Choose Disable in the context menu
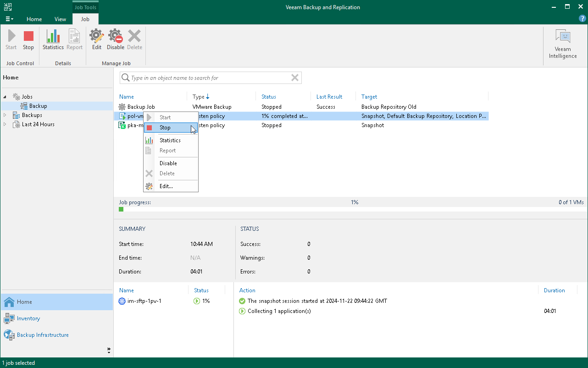This screenshot has width=588, height=368. 171,163
